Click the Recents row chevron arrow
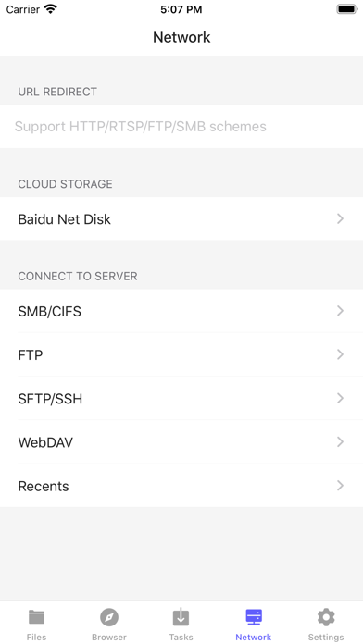Image resolution: width=363 pixels, height=644 pixels. click(340, 486)
